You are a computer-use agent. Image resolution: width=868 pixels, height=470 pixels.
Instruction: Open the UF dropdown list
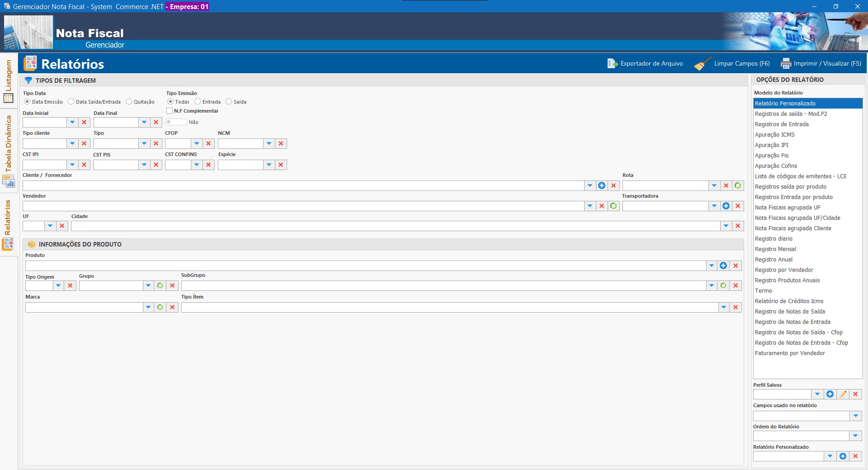coord(50,226)
